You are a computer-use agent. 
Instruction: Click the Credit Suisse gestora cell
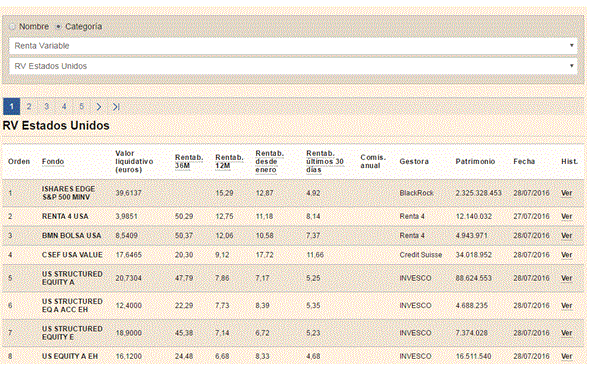pos(421,255)
